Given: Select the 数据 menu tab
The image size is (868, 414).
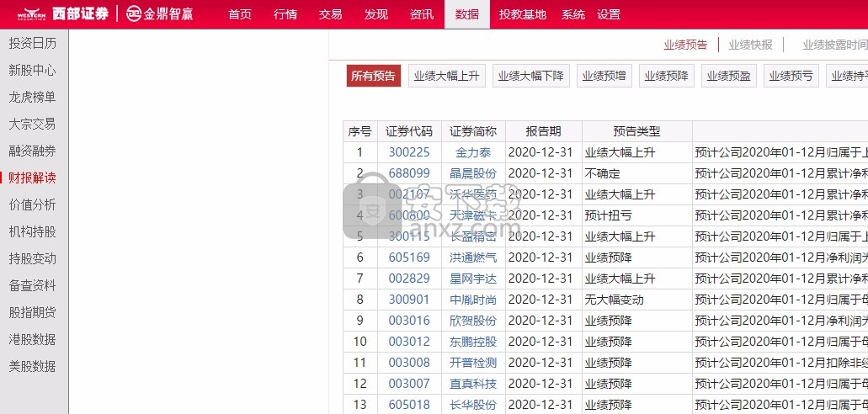Looking at the screenshot, I should [x=467, y=14].
